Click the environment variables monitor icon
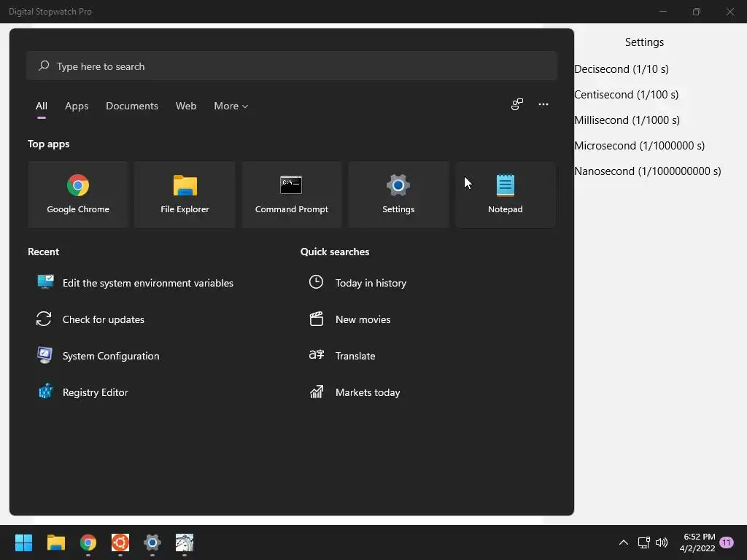 tap(45, 281)
